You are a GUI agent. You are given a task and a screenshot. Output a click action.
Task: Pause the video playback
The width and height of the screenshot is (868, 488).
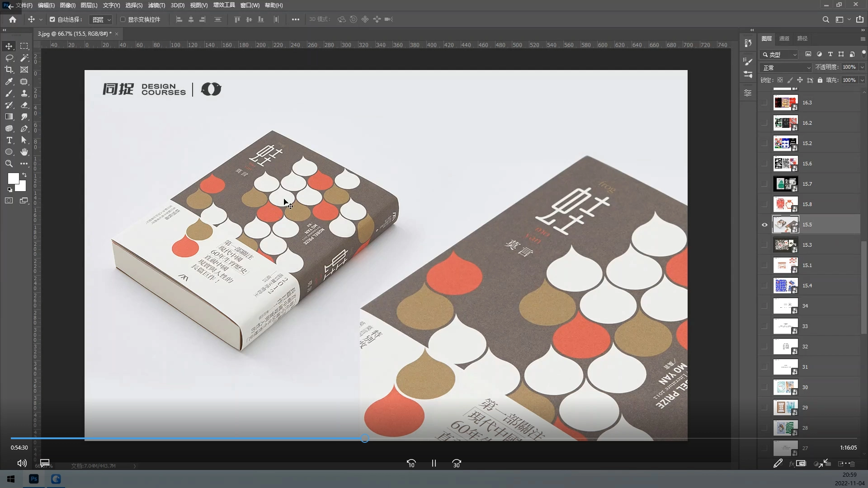click(434, 463)
